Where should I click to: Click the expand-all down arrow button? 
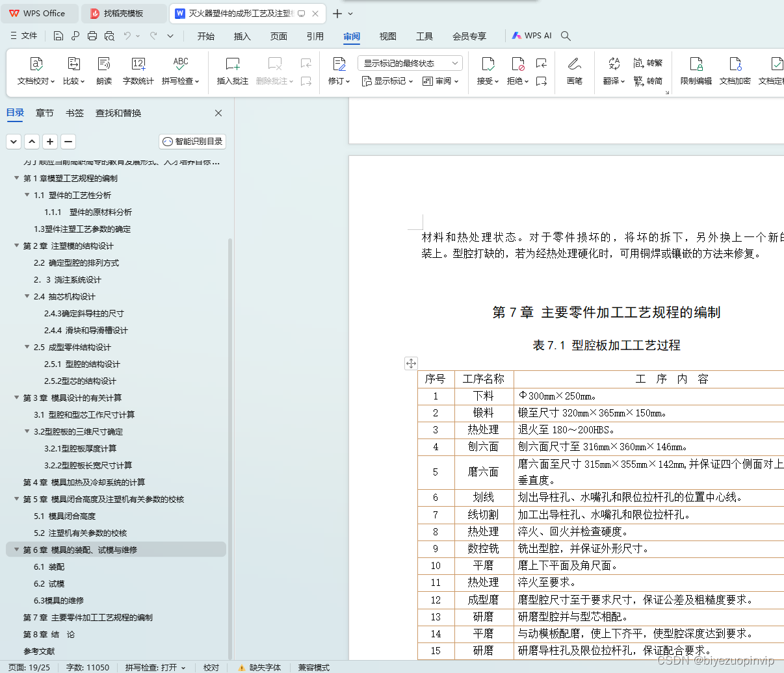(14, 141)
